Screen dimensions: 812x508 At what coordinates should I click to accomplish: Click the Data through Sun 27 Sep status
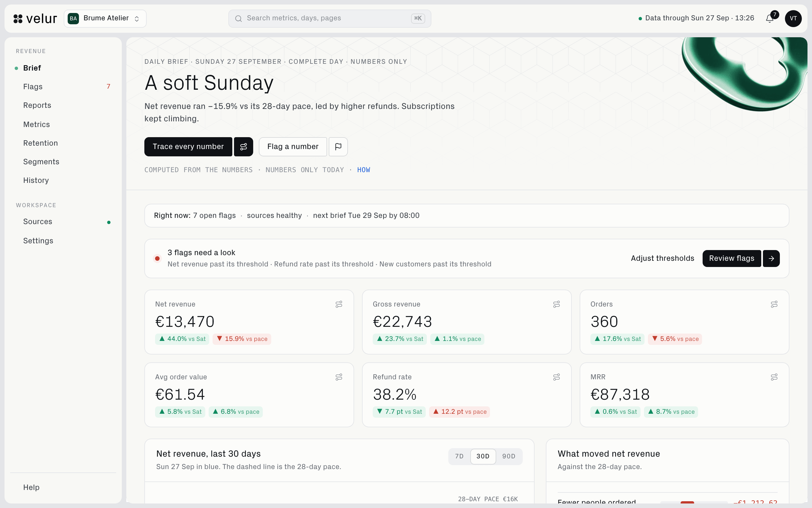pos(696,18)
